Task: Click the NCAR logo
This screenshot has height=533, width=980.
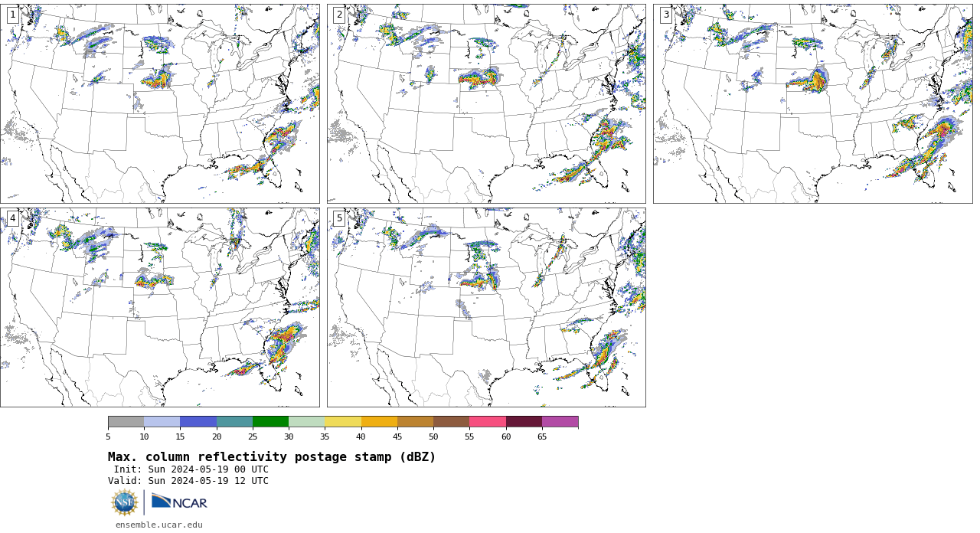Action: (179, 502)
